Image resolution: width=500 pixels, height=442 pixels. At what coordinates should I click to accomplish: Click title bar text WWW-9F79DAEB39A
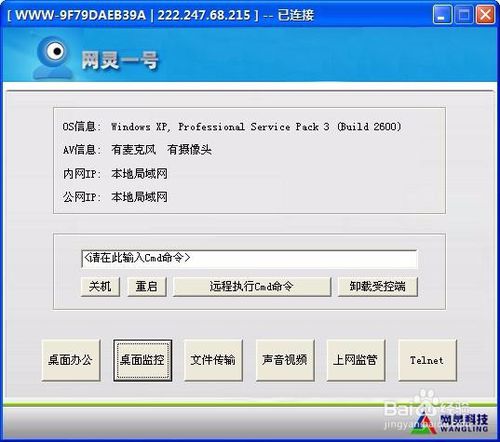(x=81, y=15)
